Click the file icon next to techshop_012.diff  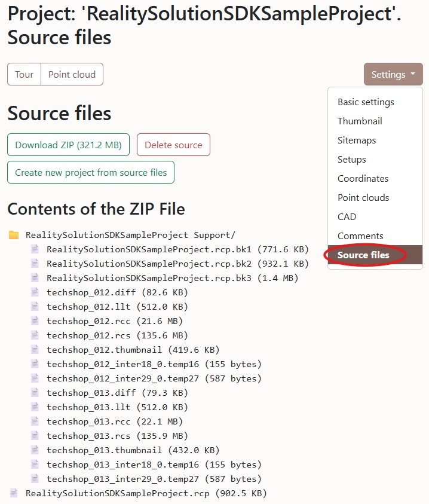tap(35, 292)
